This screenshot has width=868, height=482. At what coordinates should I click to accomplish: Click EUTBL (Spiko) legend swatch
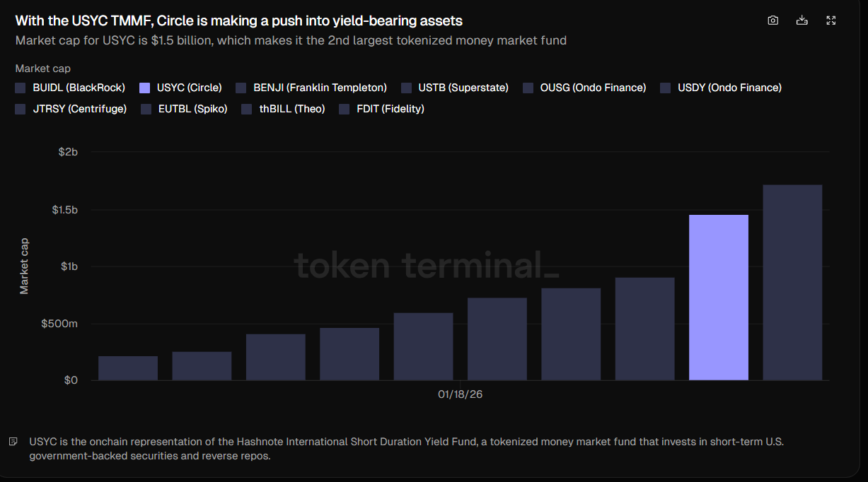[x=146, y=109]
